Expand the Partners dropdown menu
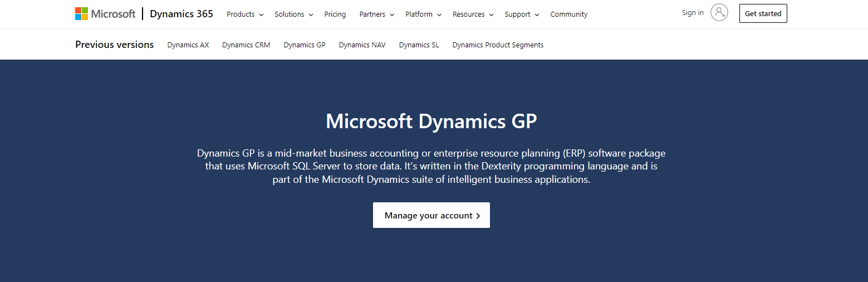The image size is (868, 282). click(x=377, y=14)
